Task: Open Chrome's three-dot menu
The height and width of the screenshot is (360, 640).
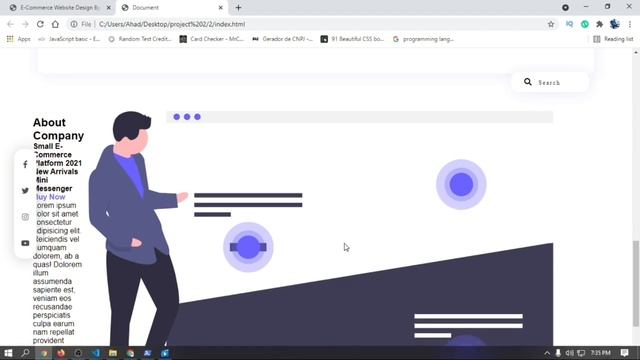Action: (630, 24)
